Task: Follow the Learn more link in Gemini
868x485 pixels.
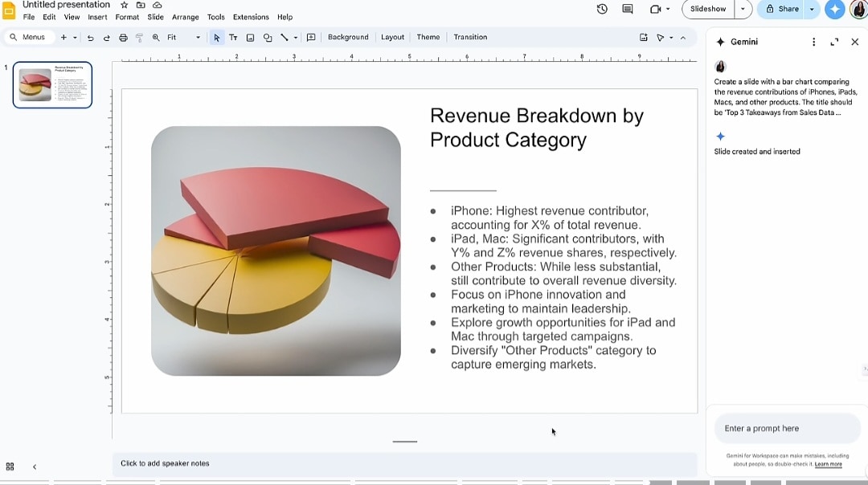Action: click(x=828, y=464)
